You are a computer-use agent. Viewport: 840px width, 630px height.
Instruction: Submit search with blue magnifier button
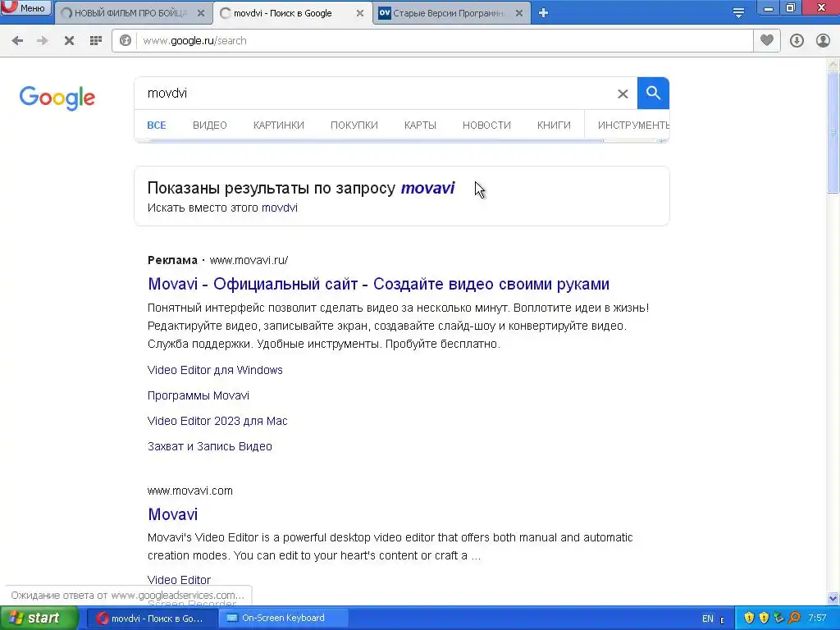653,94
